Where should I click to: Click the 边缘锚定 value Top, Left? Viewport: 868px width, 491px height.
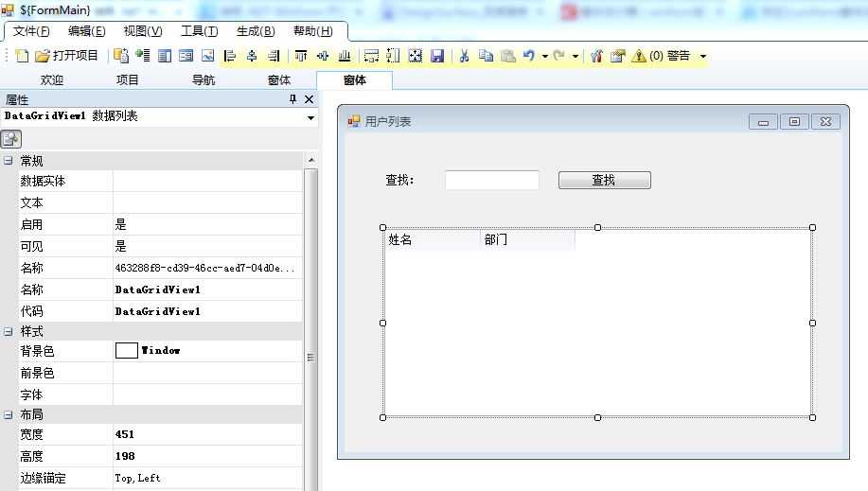[137, 478]
